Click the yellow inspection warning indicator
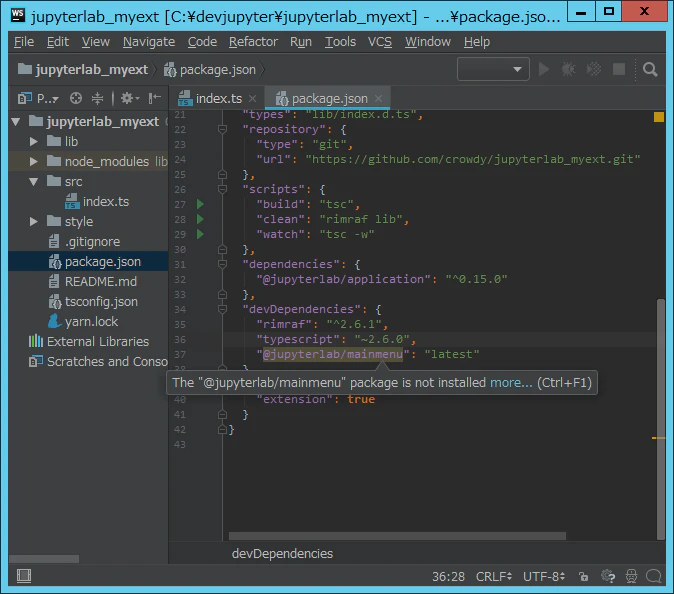The height and width of the screenshot is (594, 674). pyautogui.click(x=659, y=117)
